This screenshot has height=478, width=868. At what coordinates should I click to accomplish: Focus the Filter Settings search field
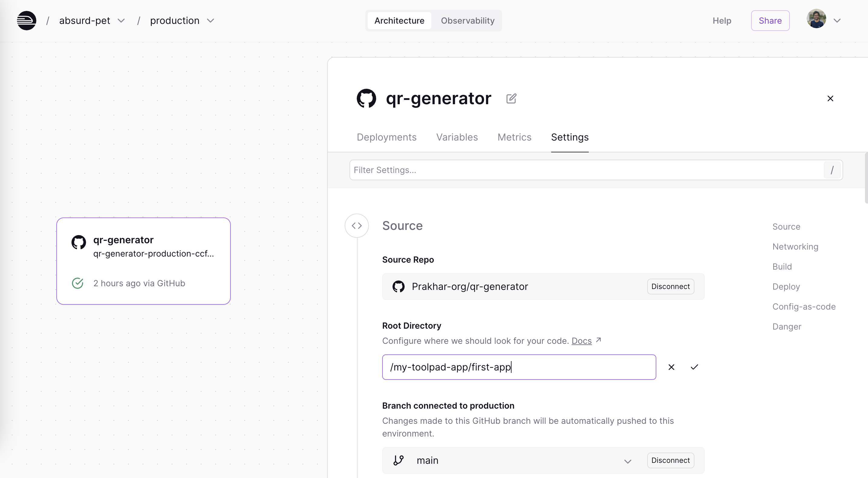tap(586, 170)
